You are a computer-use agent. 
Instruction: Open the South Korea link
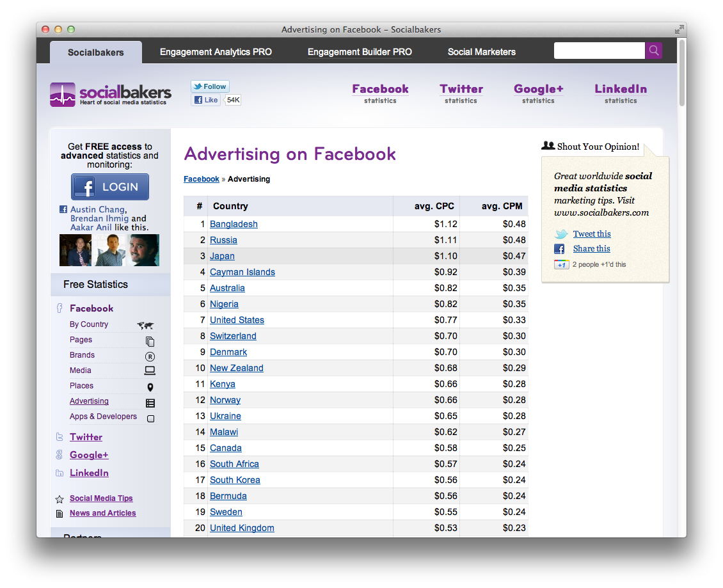click(x=235, y=480)
